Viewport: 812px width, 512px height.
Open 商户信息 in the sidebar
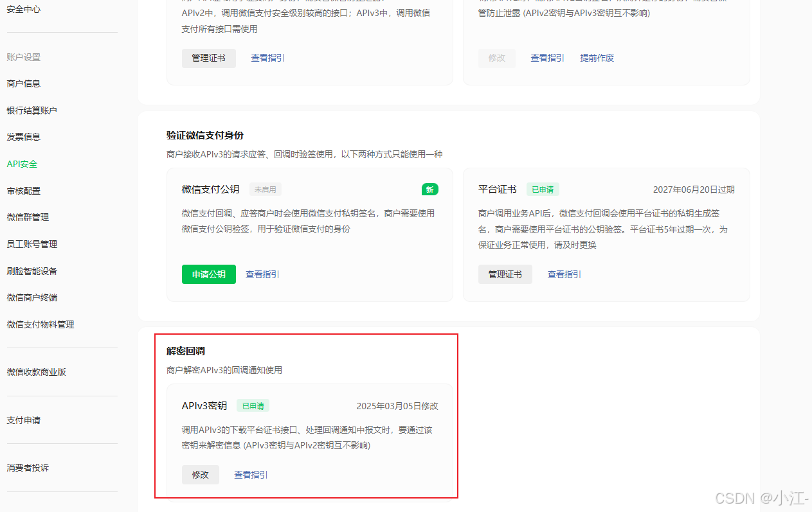pos(24,84)
